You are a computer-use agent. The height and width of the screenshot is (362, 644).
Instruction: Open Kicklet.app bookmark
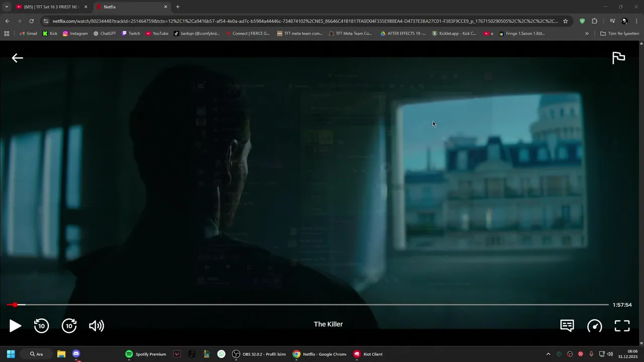point(454,34)
